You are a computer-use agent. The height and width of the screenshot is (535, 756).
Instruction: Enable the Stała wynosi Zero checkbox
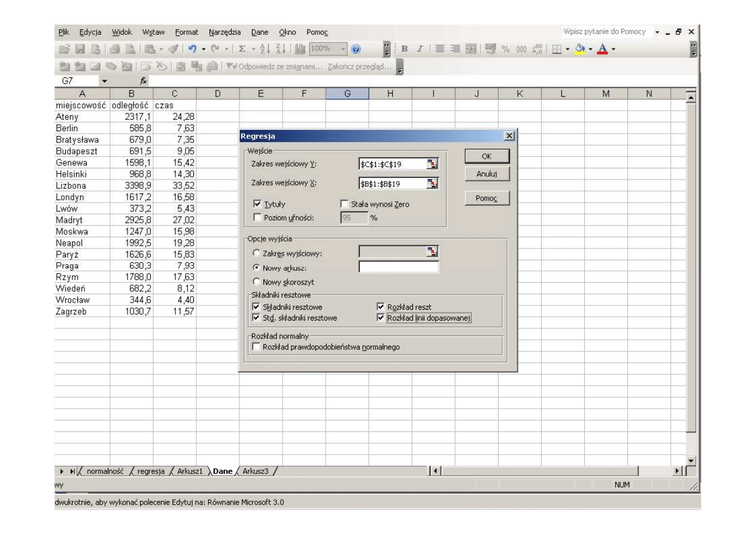coord(344,204)
